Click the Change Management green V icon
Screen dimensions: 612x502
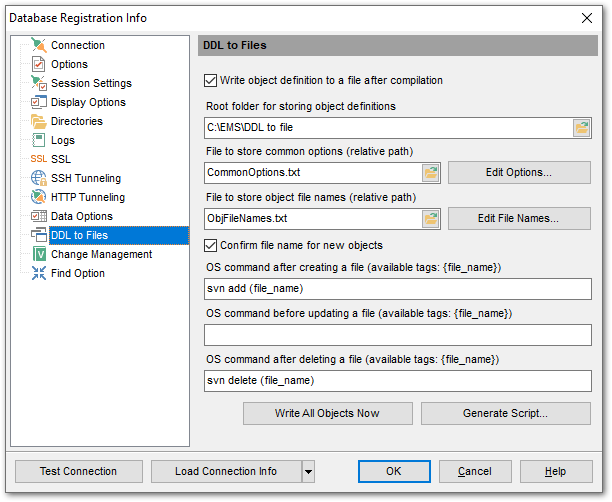click(39, 254)
